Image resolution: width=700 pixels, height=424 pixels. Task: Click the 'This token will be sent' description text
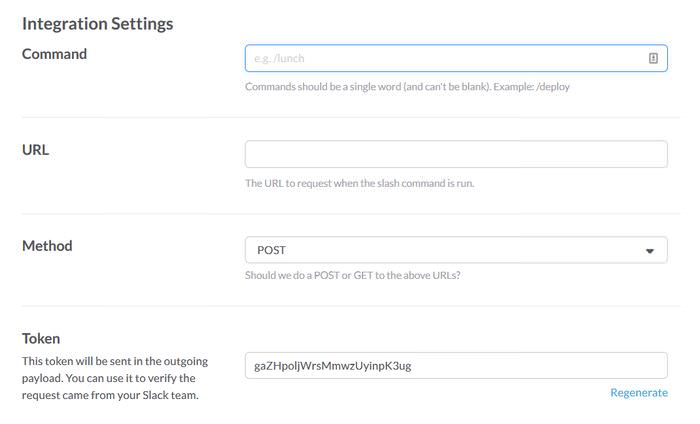pos(115,378)
